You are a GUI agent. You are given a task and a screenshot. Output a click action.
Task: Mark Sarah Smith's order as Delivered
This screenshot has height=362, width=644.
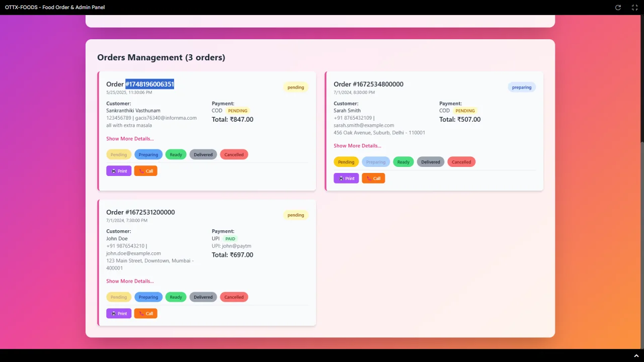[431, 162]
